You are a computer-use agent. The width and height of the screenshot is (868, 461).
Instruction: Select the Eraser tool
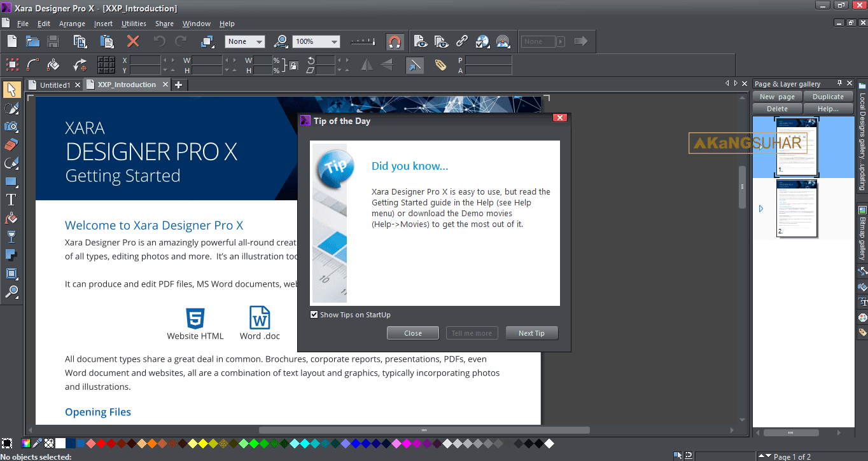tap(11, 145)
